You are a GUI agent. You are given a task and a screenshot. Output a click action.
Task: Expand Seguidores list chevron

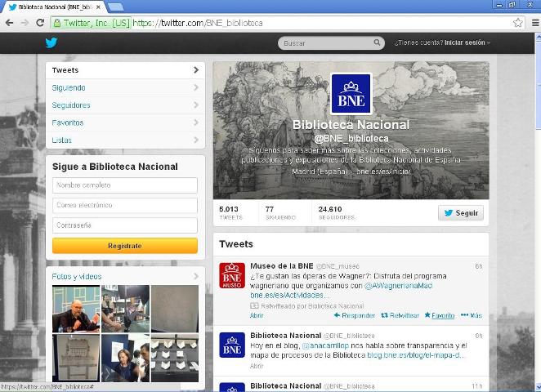tap(196, 105)
